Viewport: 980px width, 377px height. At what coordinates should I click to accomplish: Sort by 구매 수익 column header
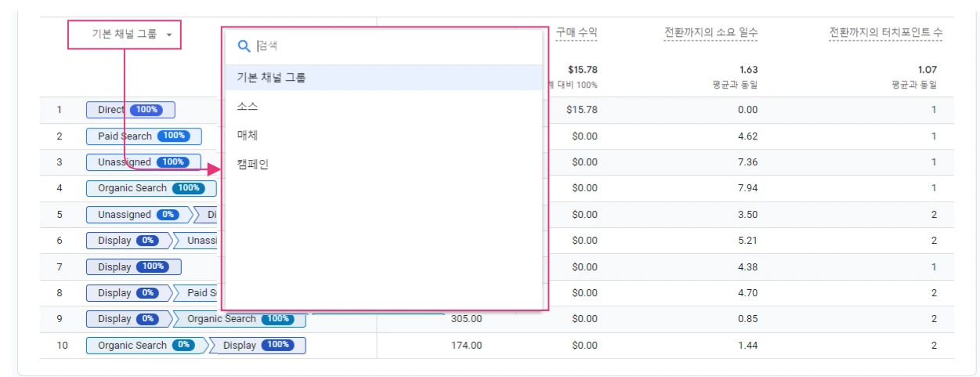(577, 33)
